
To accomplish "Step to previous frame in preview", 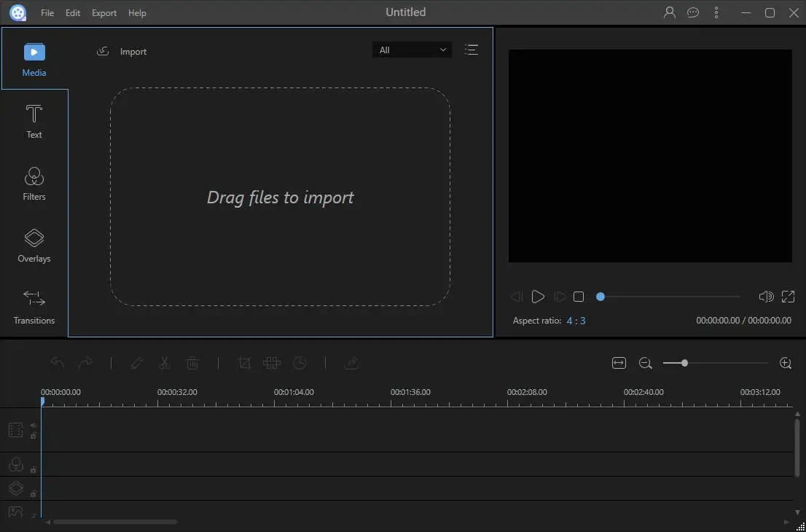I will [517, 297].
